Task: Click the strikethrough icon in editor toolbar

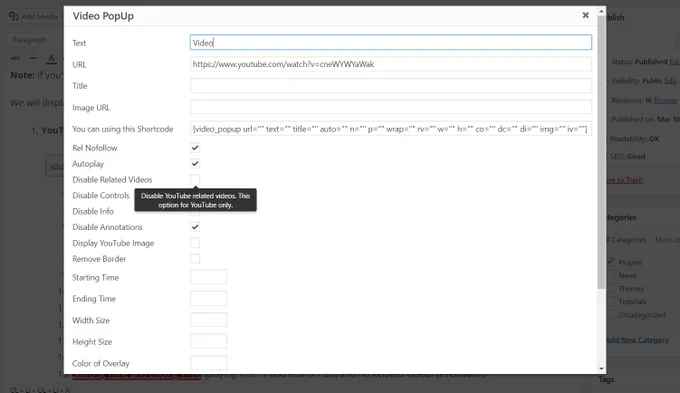Action: point(15,58)
